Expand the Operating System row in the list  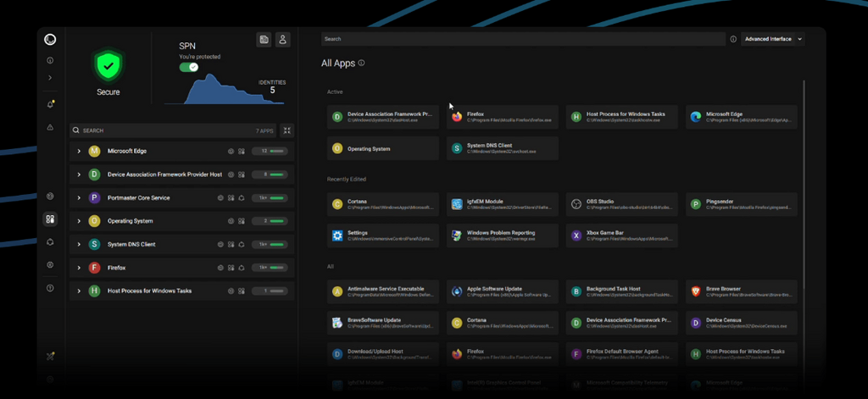point(79,221)
